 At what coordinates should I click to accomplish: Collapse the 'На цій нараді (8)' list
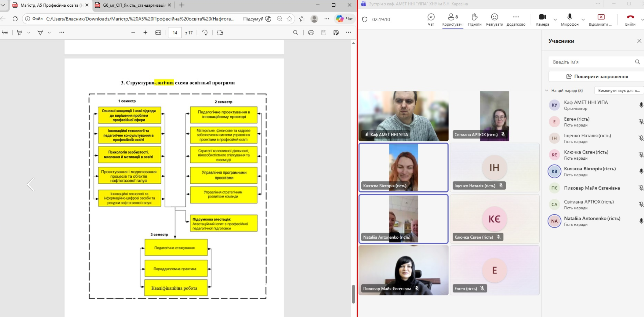coord(547,91)
